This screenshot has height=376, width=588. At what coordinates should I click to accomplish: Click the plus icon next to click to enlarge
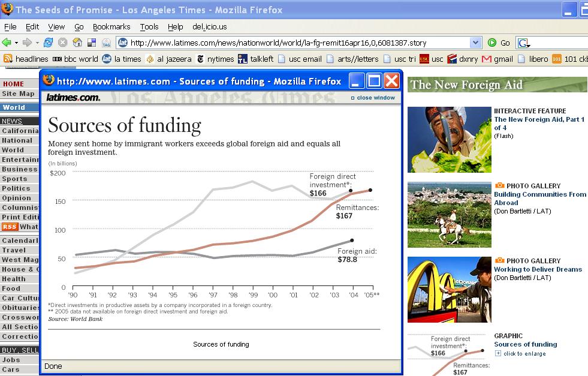click(x=497, y=353)
